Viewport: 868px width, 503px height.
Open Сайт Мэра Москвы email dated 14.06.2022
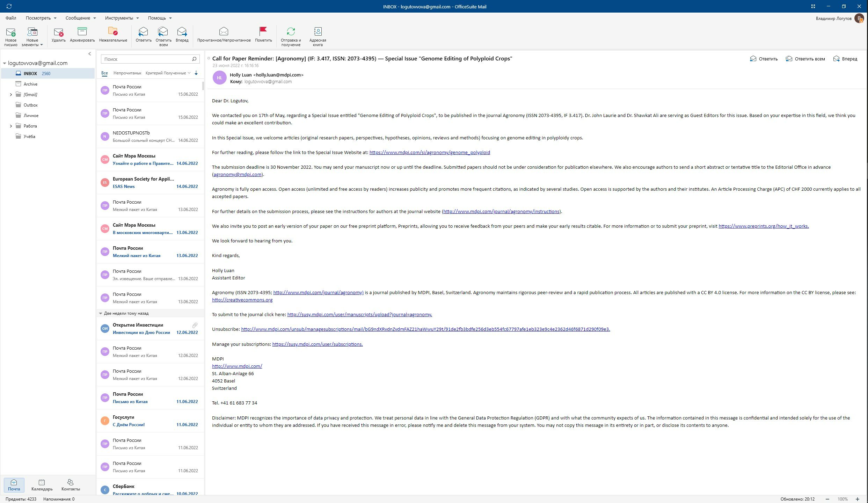click(x=151, y=160)
